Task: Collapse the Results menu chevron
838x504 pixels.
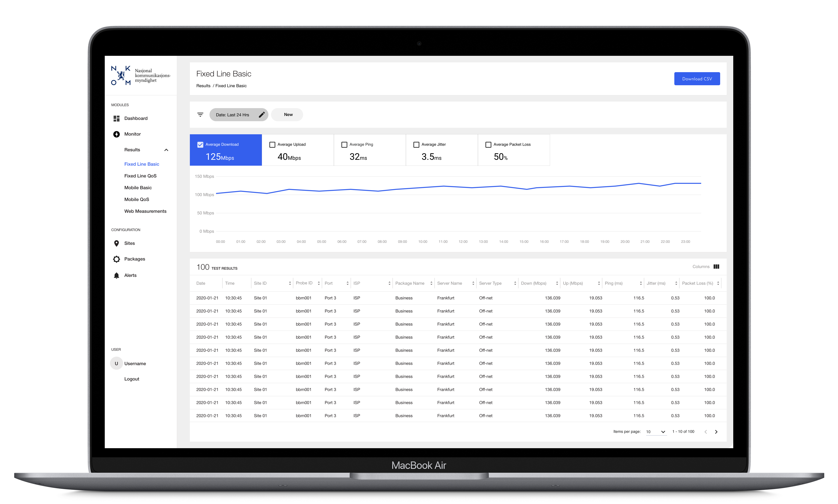Action: [166, 150]
